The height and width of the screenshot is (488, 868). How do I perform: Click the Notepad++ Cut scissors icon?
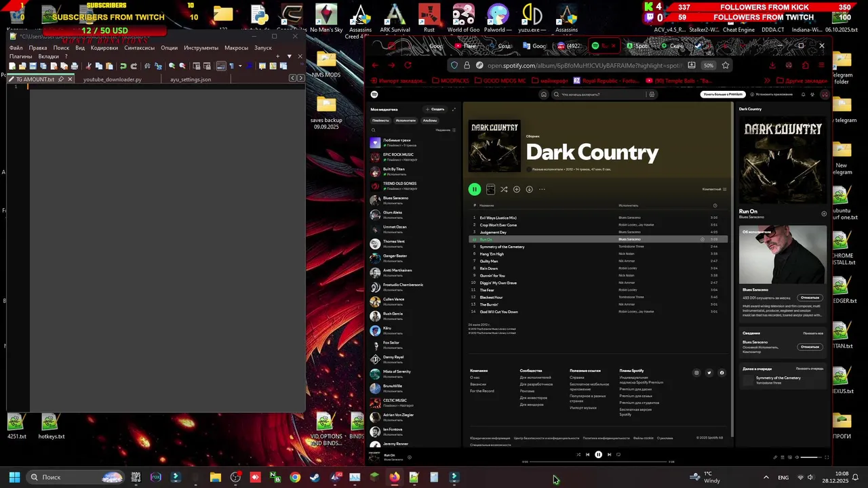tap(88, 66)
